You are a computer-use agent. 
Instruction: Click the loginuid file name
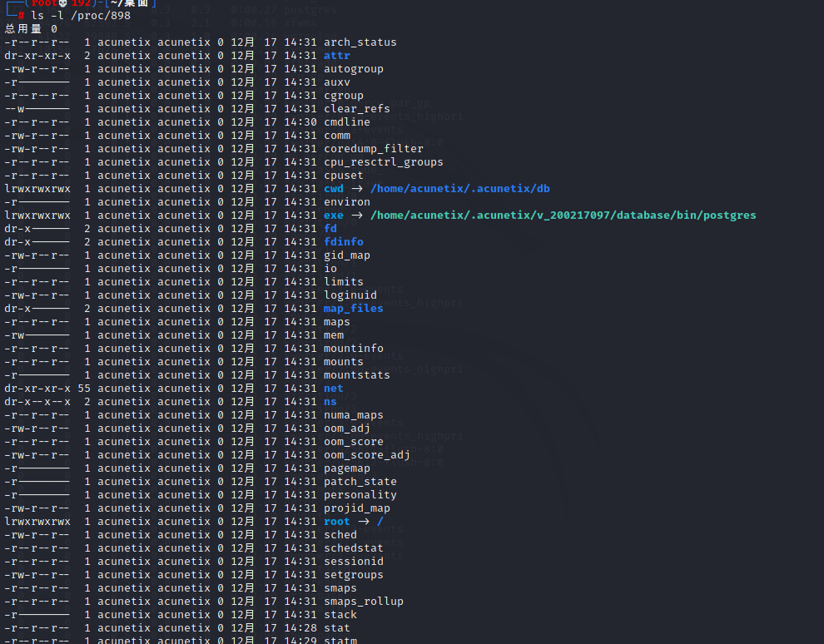click(350, 295)
